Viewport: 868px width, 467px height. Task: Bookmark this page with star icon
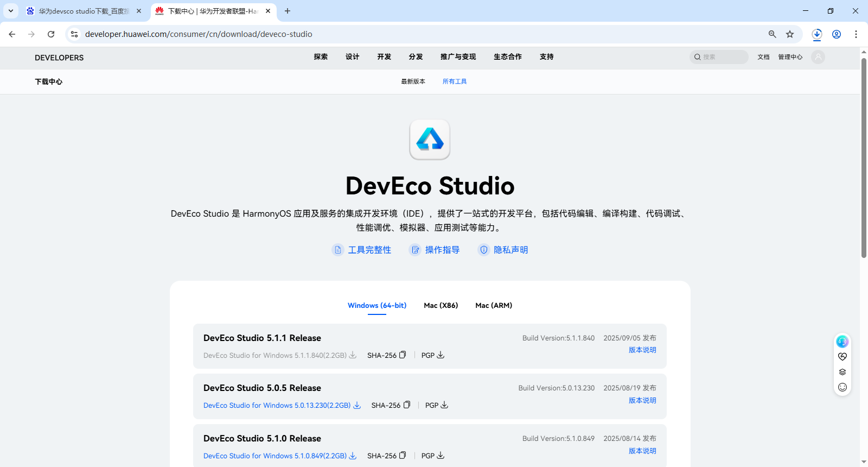click(790, 34)
